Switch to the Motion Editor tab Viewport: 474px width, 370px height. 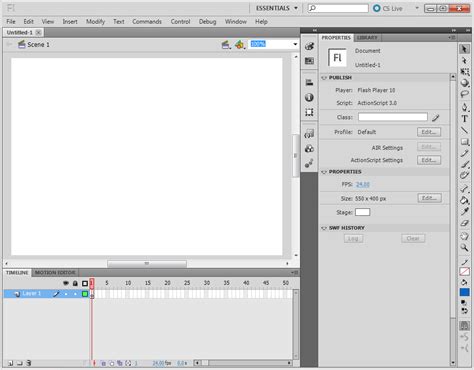[x=55, y=273]
